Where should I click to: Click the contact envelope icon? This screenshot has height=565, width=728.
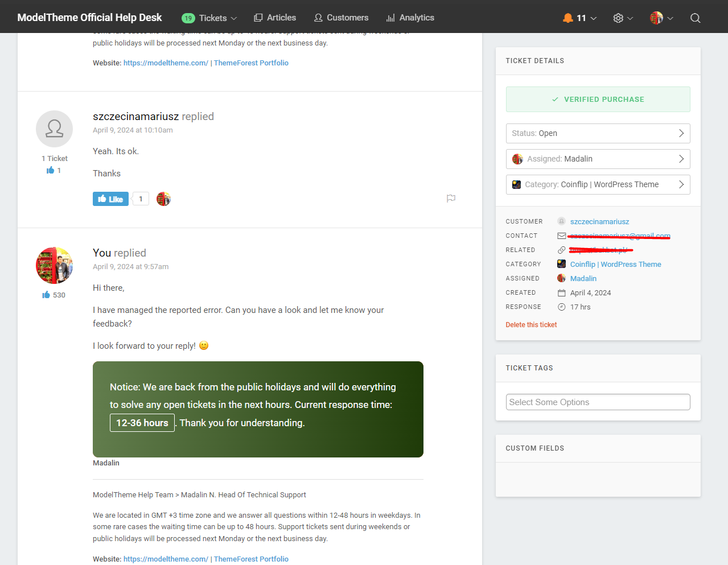[561, 236]
